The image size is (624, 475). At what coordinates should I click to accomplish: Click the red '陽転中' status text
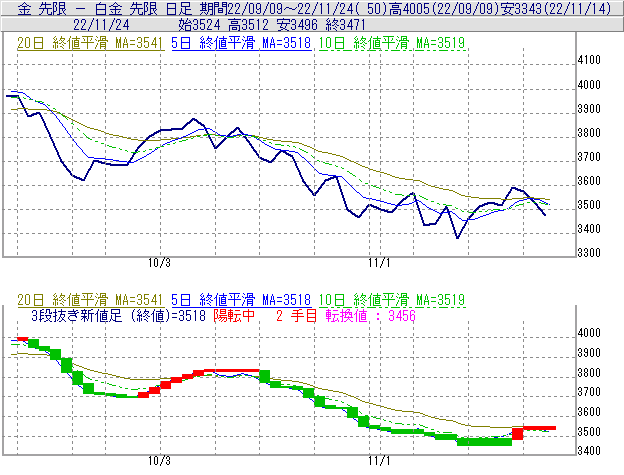tap(234, 316)
